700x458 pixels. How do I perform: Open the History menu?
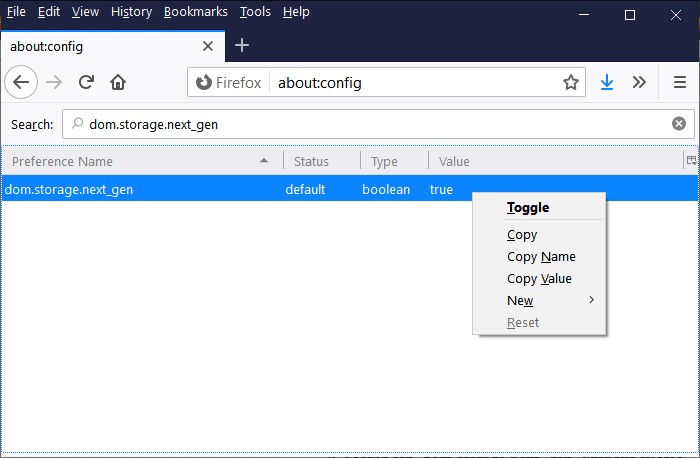(131, 12)
